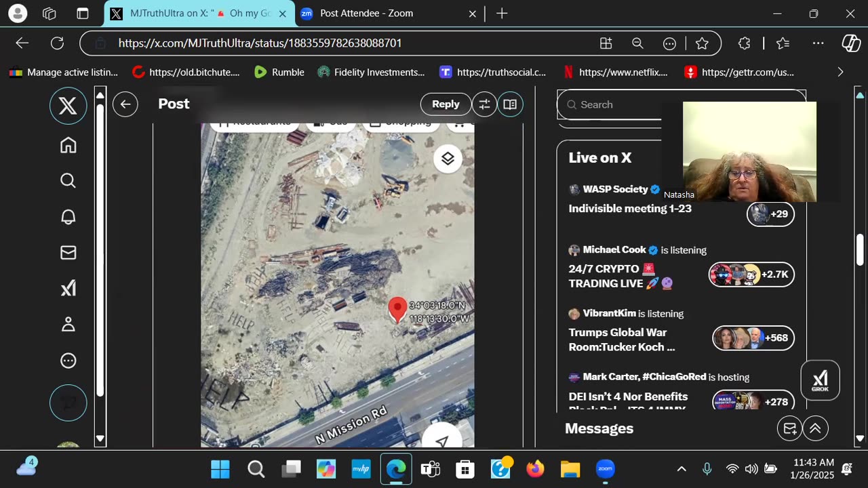Open clock showing 11:43 AM
The width and height of the screenshot is (868, 488).
pos(813,469)
